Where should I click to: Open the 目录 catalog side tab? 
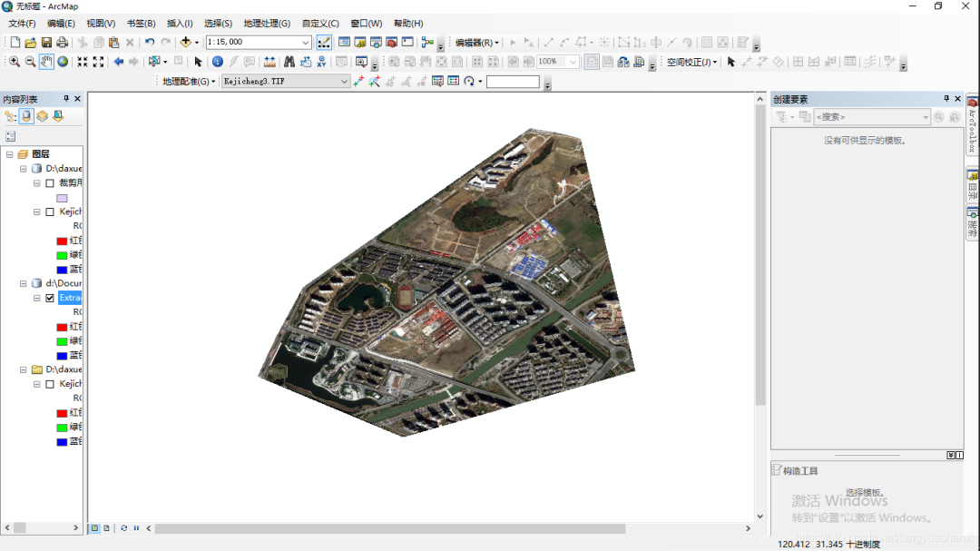pyautogui.click(x=973, y=185)
